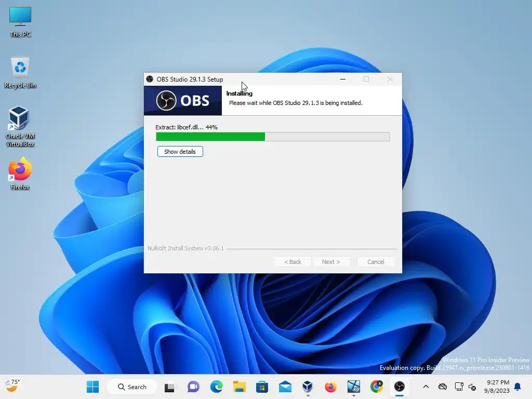Viewport: 532px width, 399px height.
Task: Open Firefox from the taskbar
Action: click(330, 387)
